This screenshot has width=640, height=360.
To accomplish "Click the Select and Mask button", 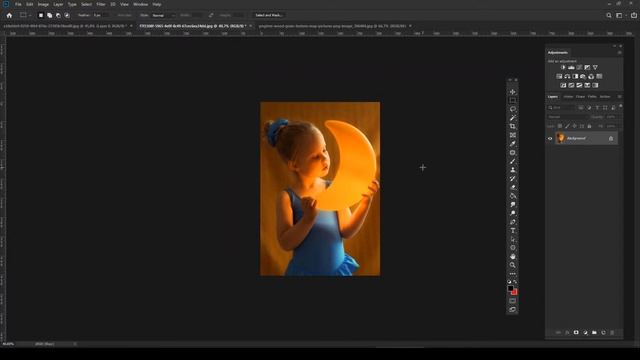I will 269,15.
